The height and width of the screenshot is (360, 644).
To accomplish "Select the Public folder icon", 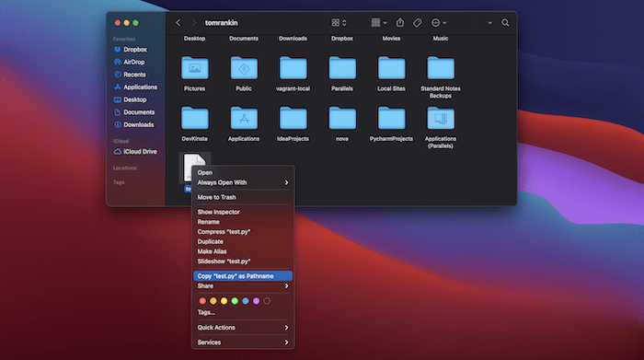I will (244, 68).
